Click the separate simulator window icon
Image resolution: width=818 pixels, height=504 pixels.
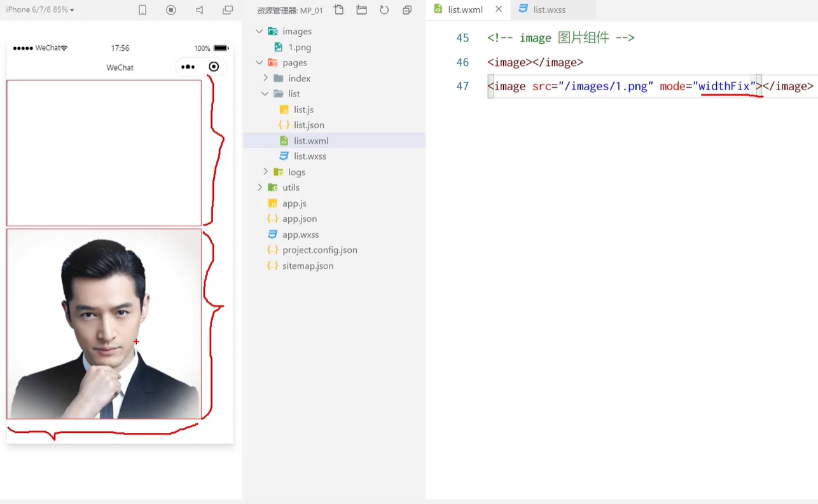[226, 10]
